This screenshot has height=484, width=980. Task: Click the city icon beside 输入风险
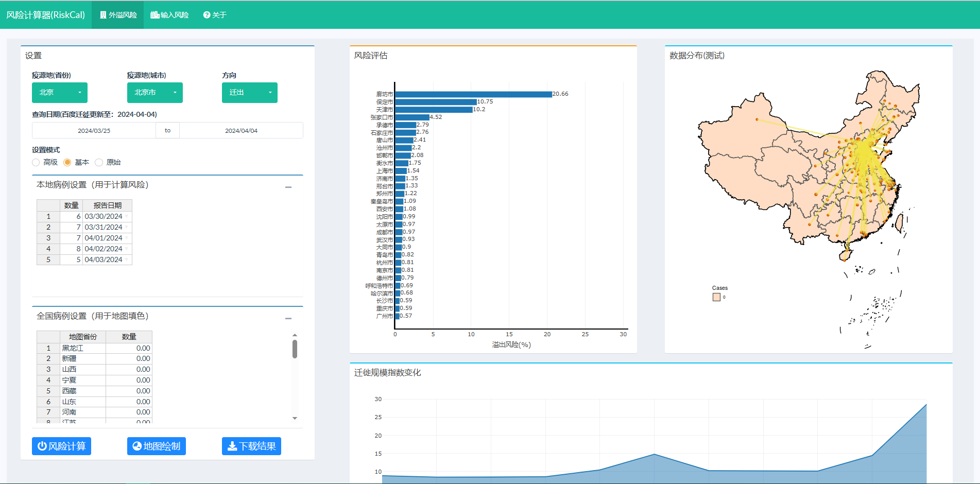click(x=154, y=15)
